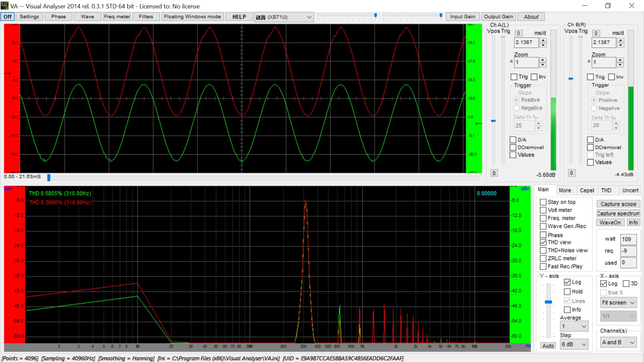Open the Cepst tab
Screen dimensions: 644x362
(x=587, y=190)
